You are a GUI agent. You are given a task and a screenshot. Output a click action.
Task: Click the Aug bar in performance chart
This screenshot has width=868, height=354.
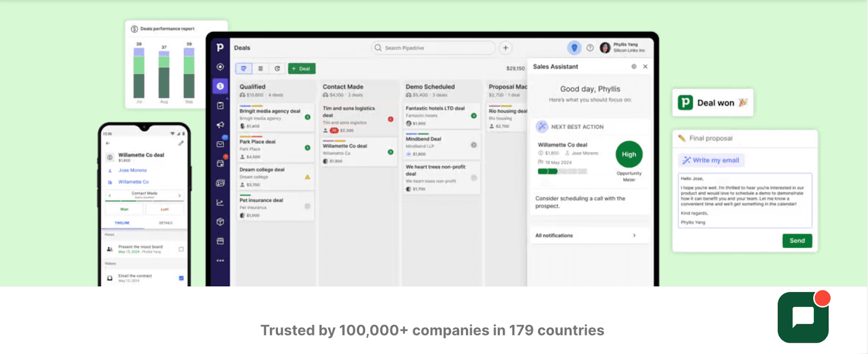point(164,75)
